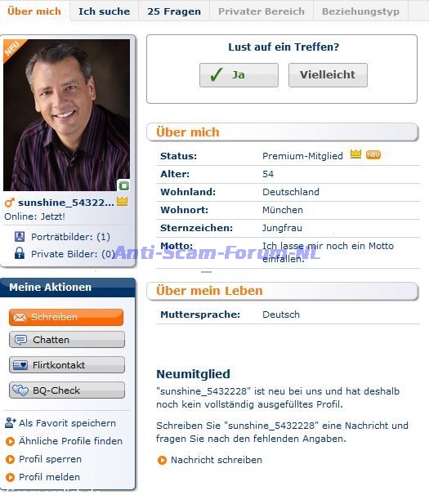Click the male gender symbol beside the username
This screenshot has width=429, height=504.
click(10, 203)
